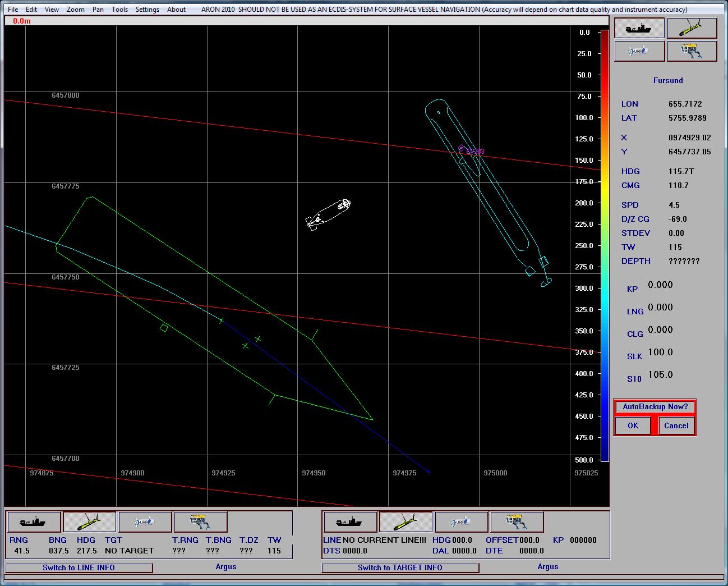728x586 pixels.
Task: Click the AutoBackup Now? button
Action: (655, 407)
